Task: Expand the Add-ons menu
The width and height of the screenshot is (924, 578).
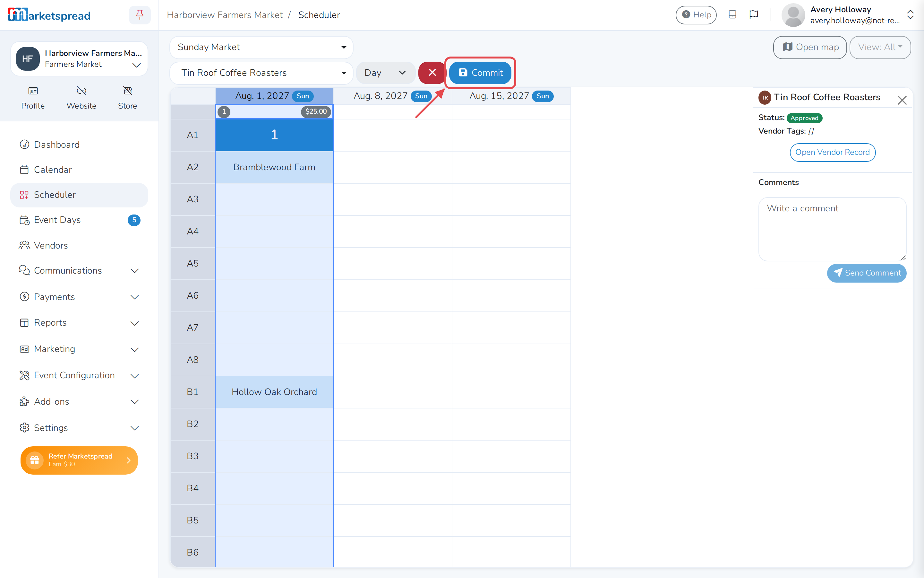Action: tap(79, 402)
